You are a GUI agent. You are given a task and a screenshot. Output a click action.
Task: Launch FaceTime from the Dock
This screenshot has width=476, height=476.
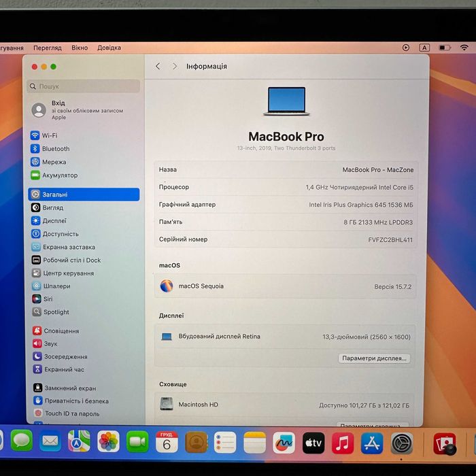click(x=137, y=442)
